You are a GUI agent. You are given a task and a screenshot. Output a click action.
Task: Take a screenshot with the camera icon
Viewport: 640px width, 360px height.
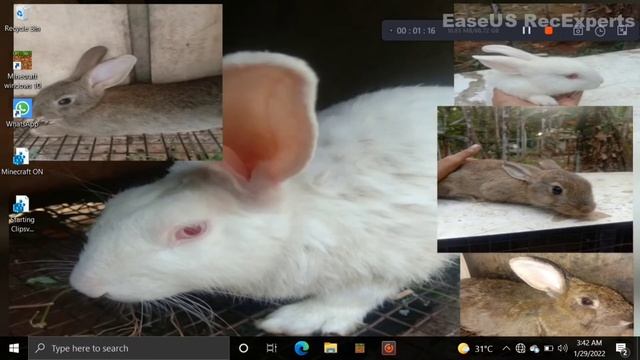tap(578, 30)
